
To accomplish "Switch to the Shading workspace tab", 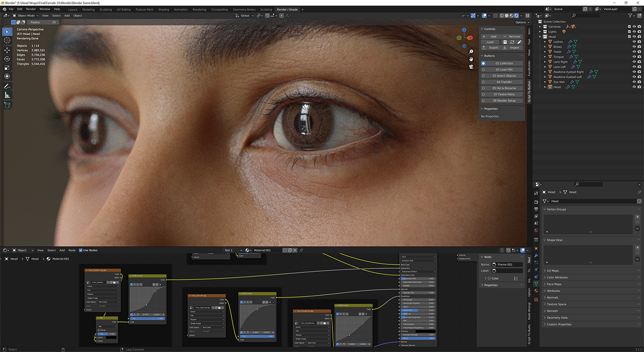I will [163, 9].
